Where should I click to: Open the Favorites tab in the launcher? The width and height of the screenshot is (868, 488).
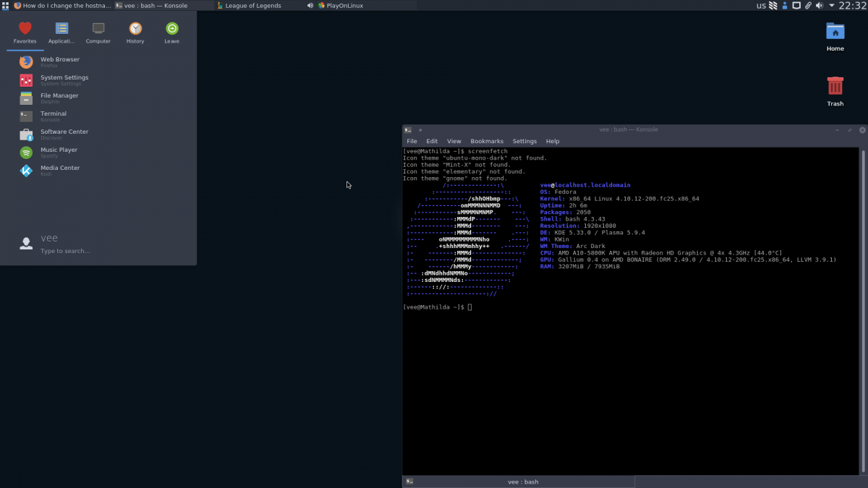point(25,33)
